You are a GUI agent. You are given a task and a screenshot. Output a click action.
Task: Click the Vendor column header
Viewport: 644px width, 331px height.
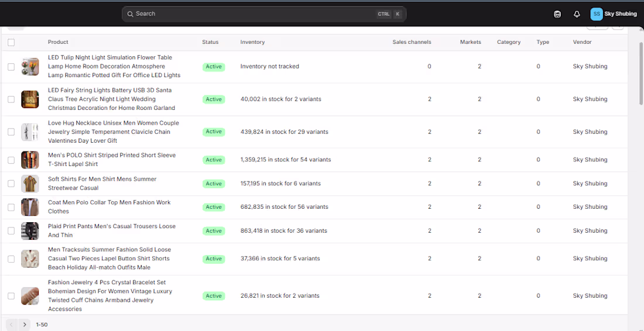pyautogui.click(x=583, y=42)
